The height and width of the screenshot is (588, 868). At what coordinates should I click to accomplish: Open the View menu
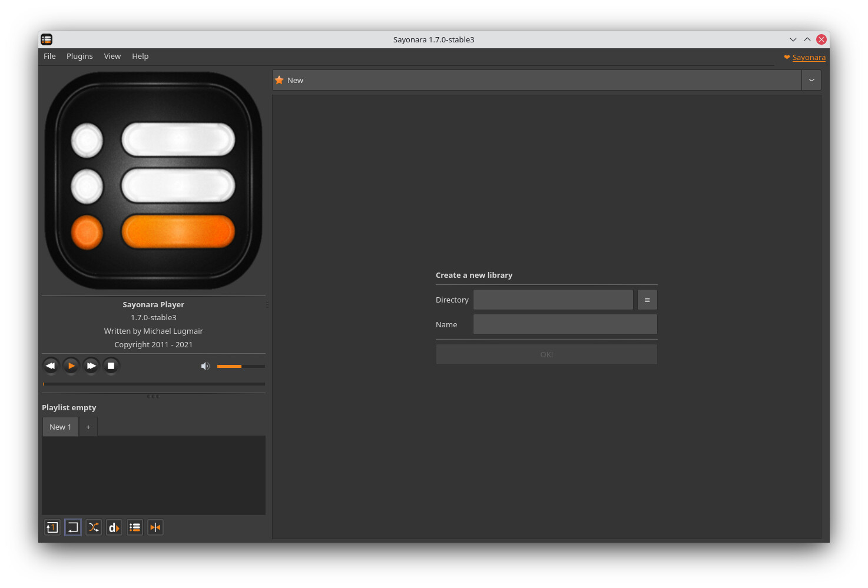[112, 57]
